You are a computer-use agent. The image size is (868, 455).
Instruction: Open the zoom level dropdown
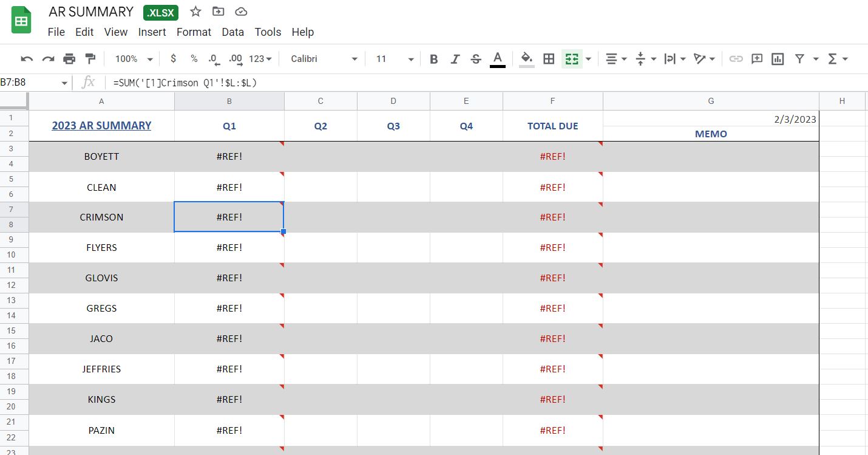(132, 58)
